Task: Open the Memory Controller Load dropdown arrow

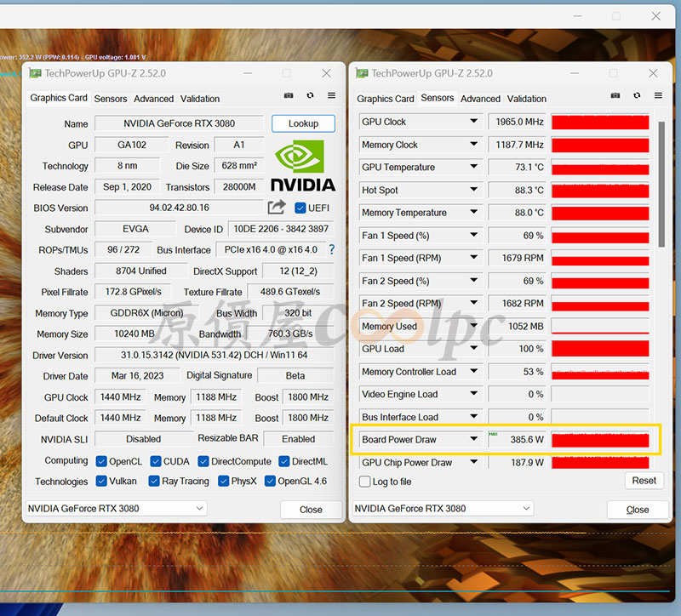Action: (474, 371)
